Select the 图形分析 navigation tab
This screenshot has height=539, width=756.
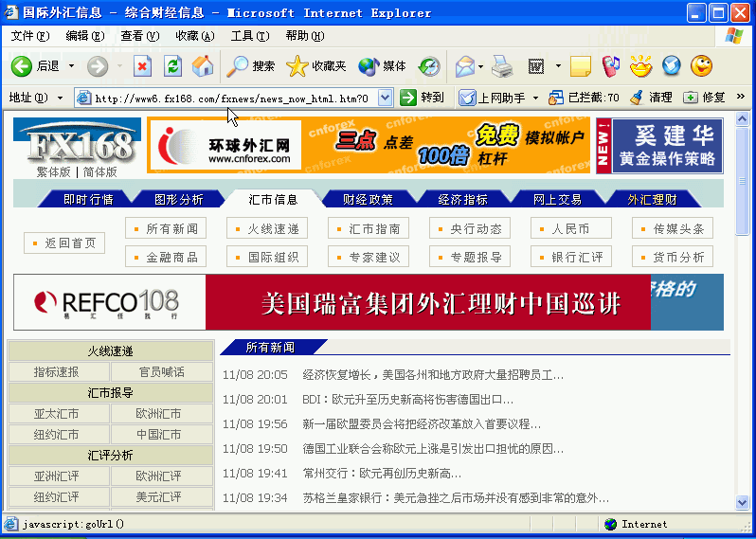coord(179,199)
